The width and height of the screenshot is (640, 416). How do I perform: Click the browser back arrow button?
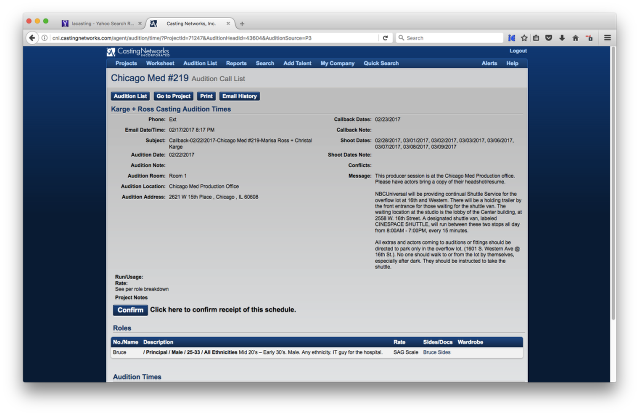pos(32,38)
